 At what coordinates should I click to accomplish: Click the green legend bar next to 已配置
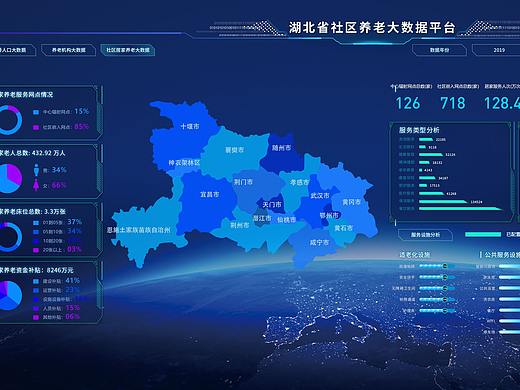click(x=483, y=235)
